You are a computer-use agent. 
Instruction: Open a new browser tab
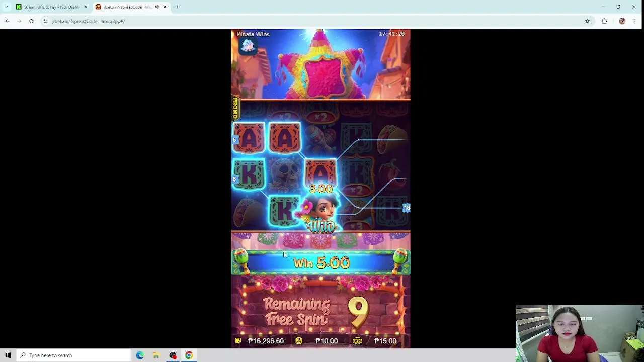pos(177,7)
